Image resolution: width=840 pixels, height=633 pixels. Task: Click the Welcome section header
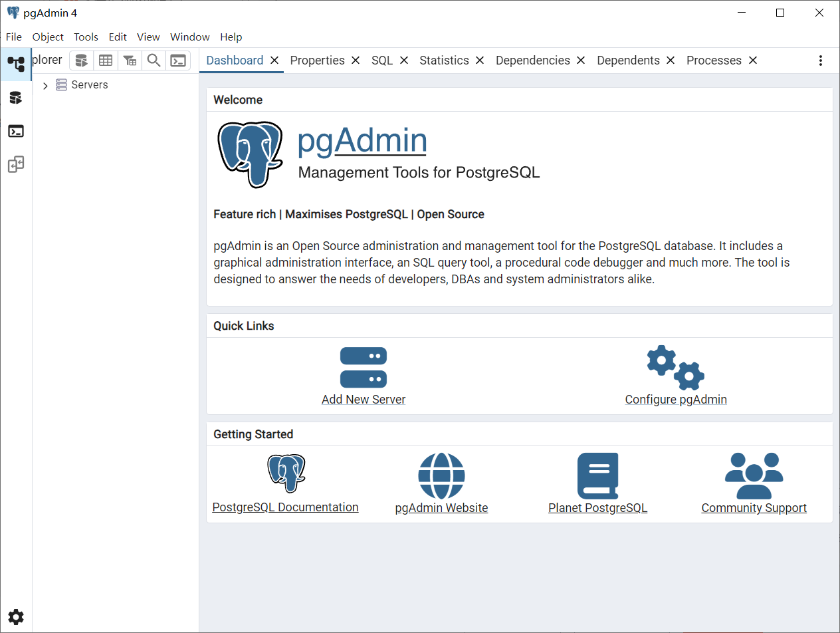pyautogui.click(x=238, y=100)
